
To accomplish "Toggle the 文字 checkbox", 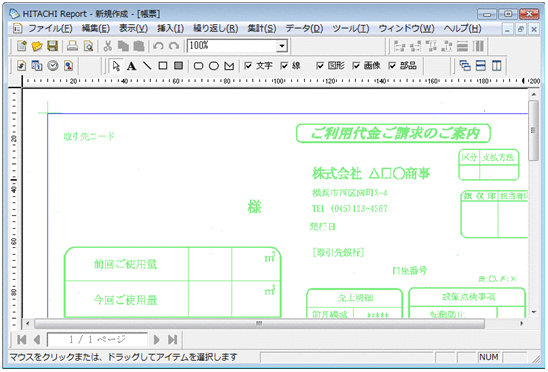I will point(248,66).
